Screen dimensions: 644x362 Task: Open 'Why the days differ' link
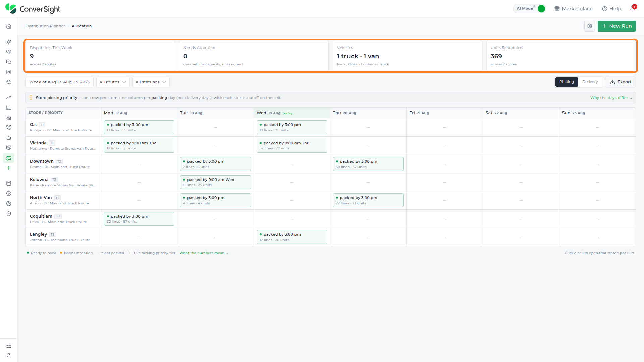click(611, 98)
